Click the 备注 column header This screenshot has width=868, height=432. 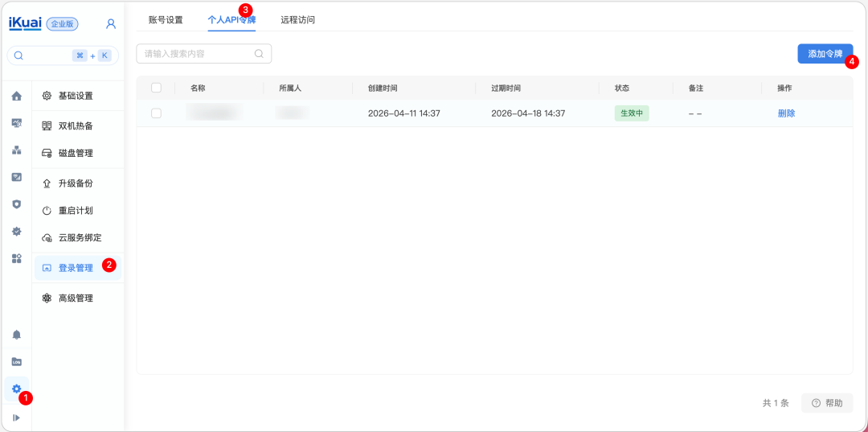696,88
